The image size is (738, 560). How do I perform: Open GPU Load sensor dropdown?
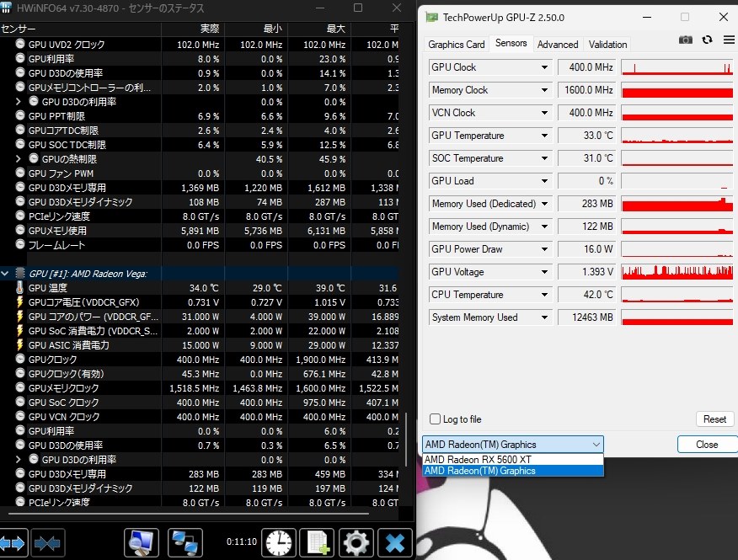click(544, 181)
